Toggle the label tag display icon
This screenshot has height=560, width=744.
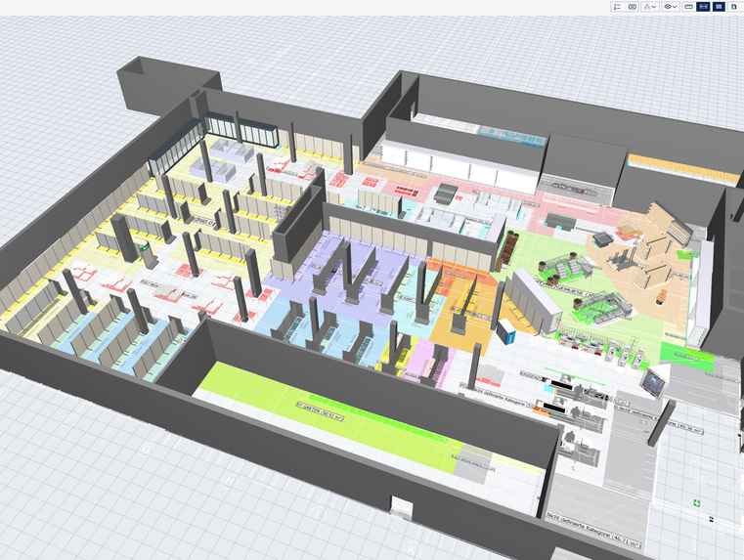pyautogui.click(x=632, y=7)
